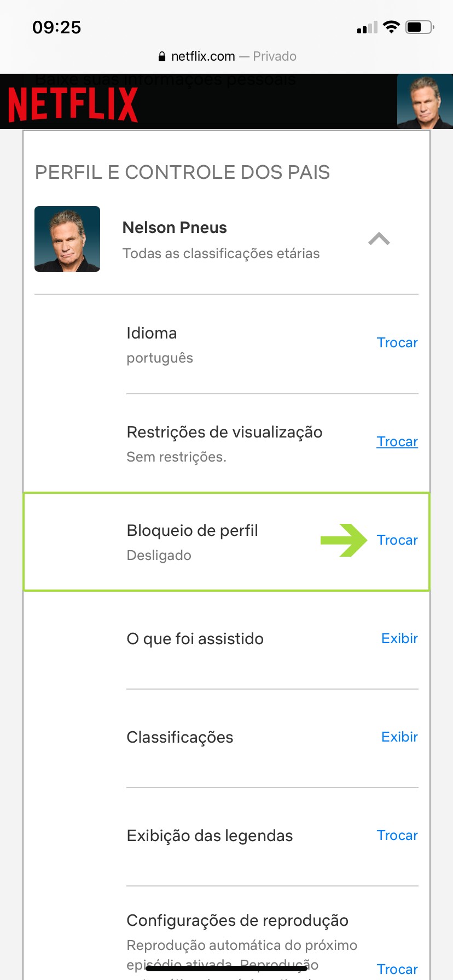The height and width of the screenshot is (980, 453).
Task: Show O que foi assistido history
Action: (399, 639)
